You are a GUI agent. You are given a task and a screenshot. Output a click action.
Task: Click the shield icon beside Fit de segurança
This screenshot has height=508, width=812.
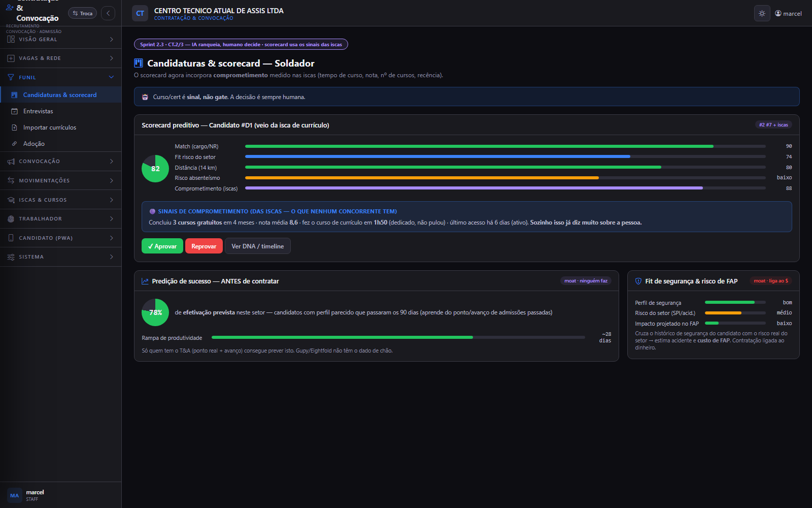click(x=638, y=281)
